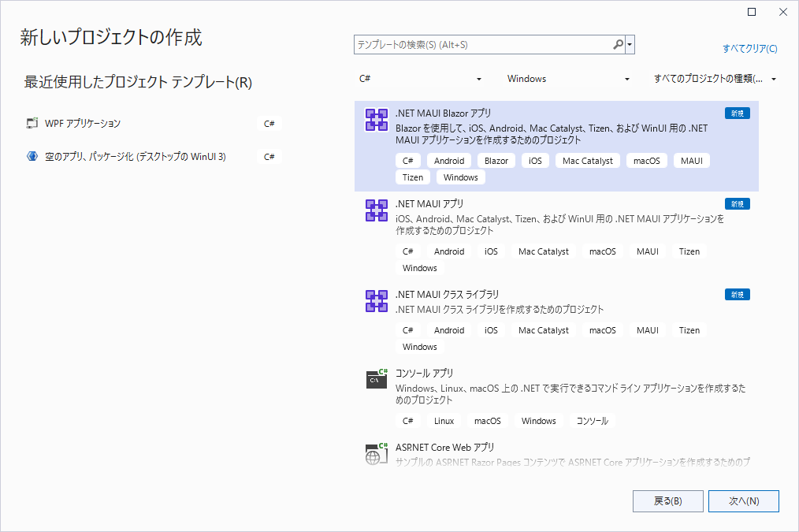Viewport: 799px width, 532px height.
Task: Click the Mac Catalyst tag on MAUI Blazor template
Action: pos(588,161)
